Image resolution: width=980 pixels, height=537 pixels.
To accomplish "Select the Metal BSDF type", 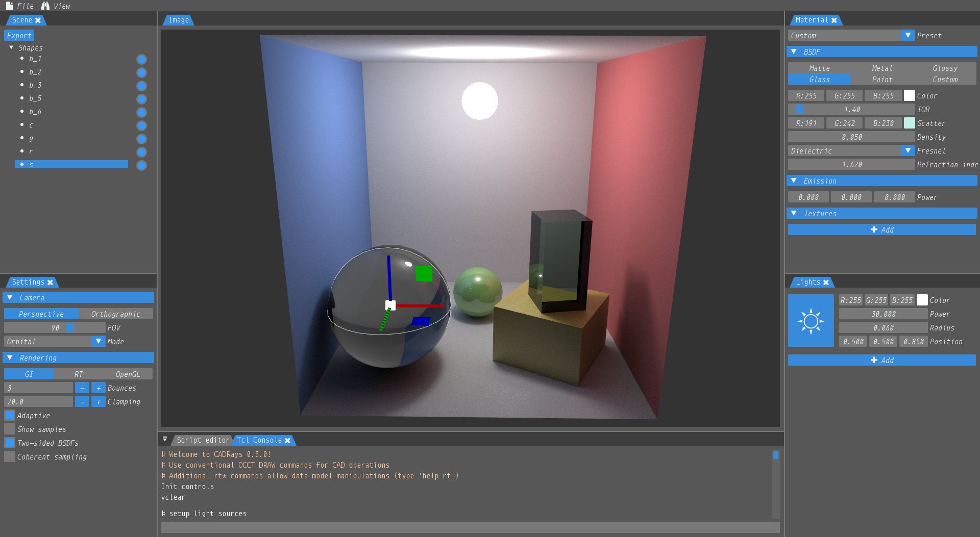I will (881, 68).
